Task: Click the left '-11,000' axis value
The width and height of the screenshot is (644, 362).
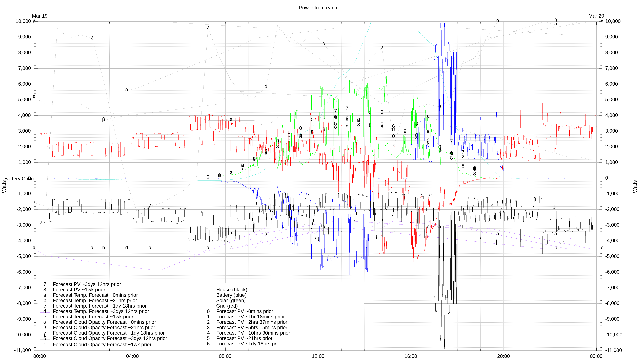Action: point(22,350)
